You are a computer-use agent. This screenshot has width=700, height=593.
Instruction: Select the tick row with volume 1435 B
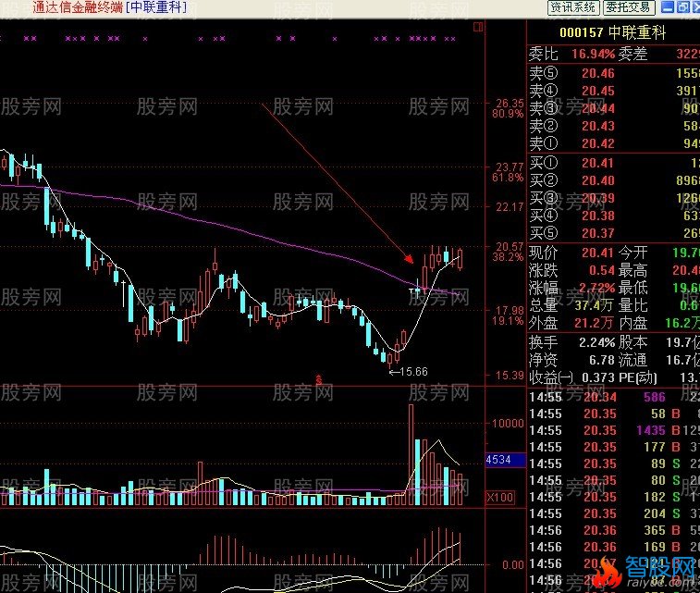(x=614, y=430)
